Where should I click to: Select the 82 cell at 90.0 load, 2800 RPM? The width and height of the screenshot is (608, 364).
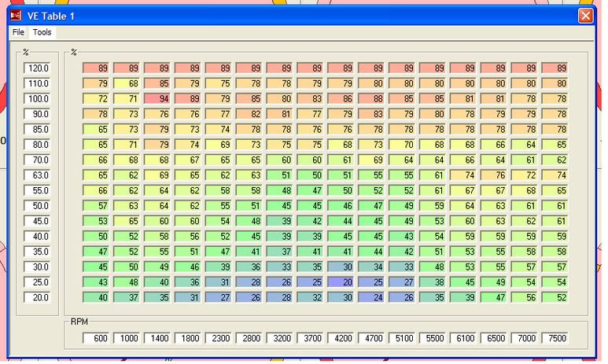249,114
